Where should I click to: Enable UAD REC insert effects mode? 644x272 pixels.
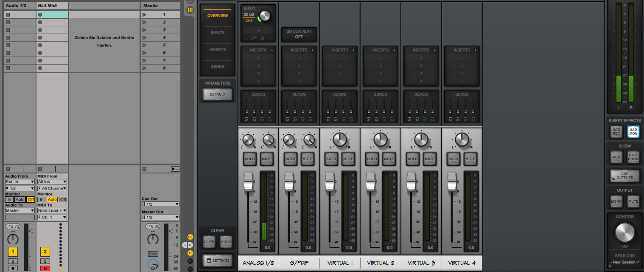[616, 132]
